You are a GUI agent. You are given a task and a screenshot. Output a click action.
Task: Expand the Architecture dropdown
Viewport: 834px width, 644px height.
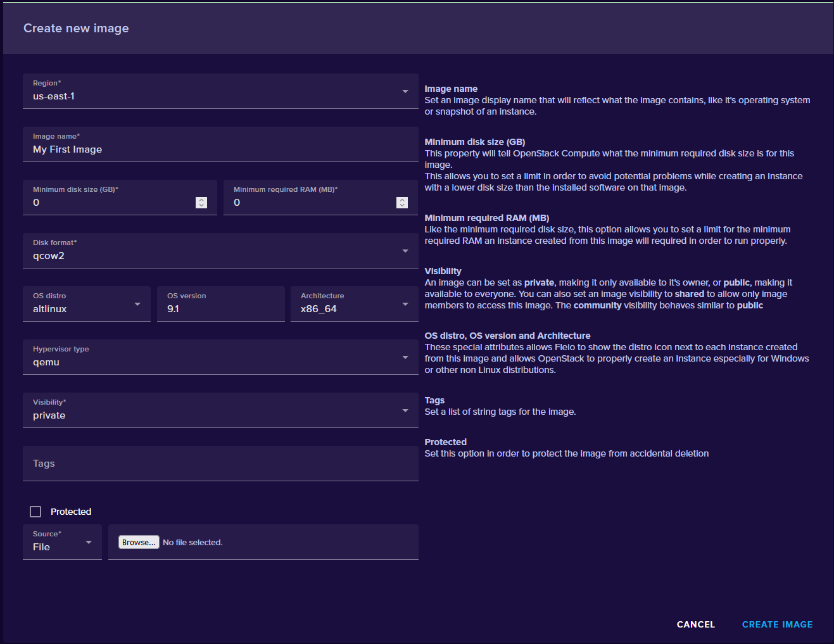(353, 305)
